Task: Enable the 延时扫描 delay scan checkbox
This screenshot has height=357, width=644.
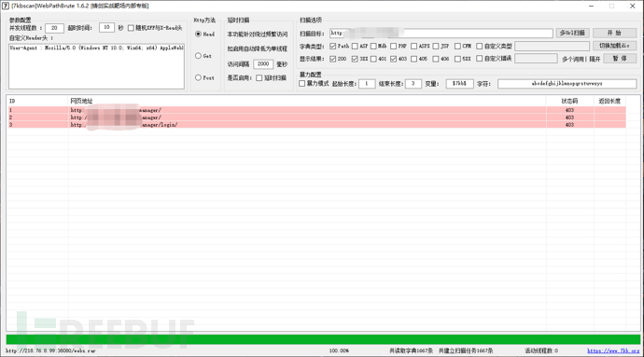Action: point(259,77)
